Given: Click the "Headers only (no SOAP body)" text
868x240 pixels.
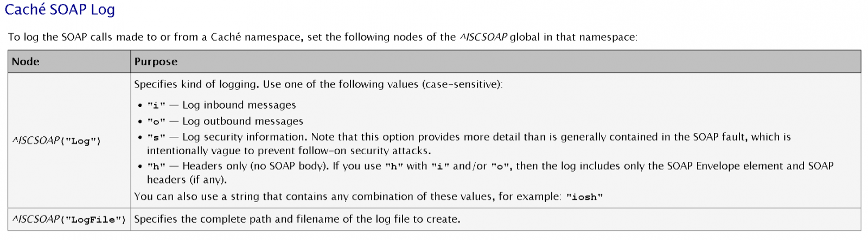Looking at the screenshot, I should 255,166.
